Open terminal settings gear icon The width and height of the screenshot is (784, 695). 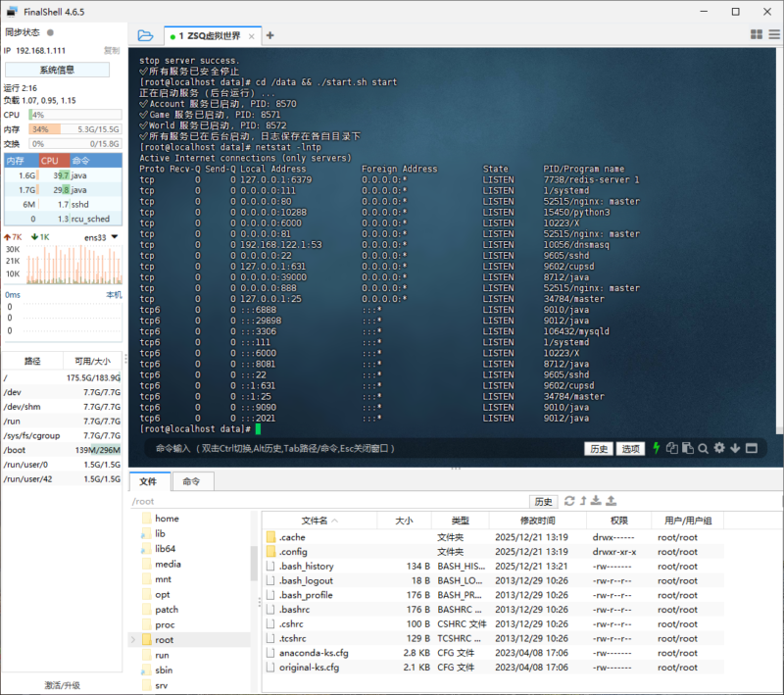point(719,448)
